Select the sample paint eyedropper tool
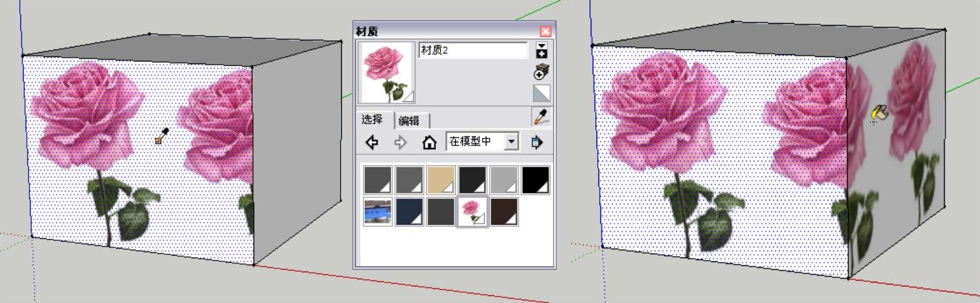Image resolution: width=980 pixels, height=303 pixels. [541, 117]
